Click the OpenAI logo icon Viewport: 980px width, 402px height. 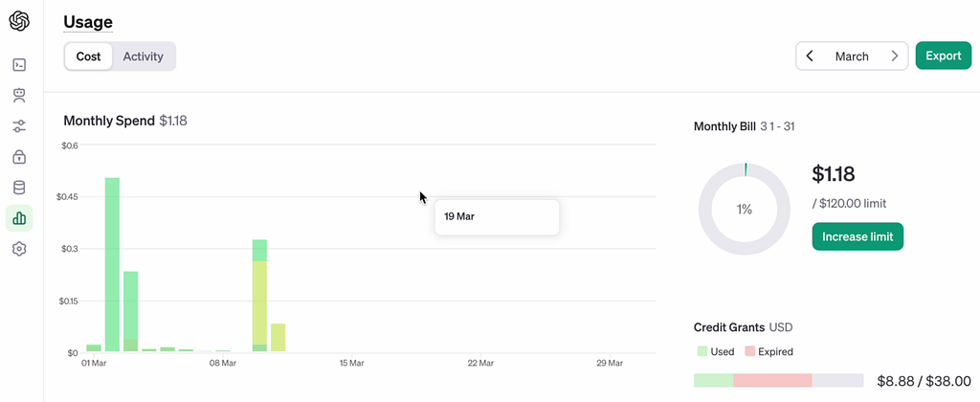[19, 20]
